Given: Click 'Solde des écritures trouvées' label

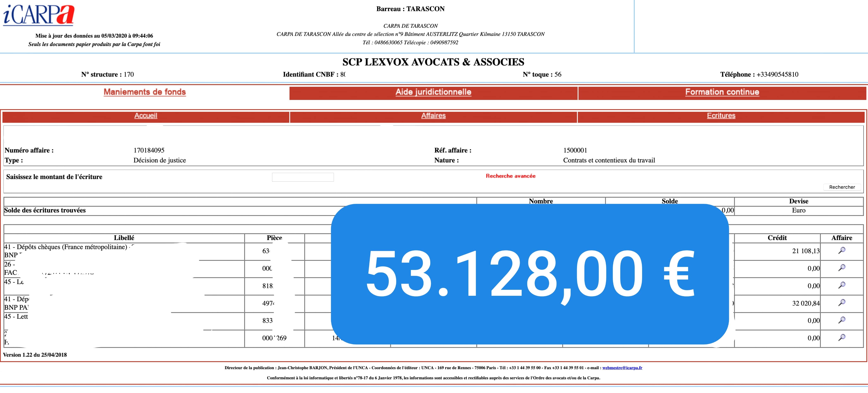Looking at the screenshot, I should (x=45, y=211).
